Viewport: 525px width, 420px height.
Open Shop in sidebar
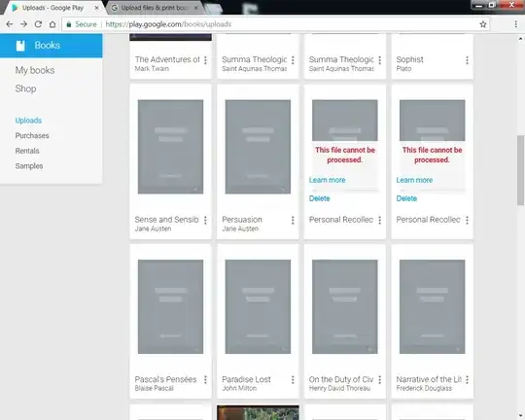pos(25,88)
